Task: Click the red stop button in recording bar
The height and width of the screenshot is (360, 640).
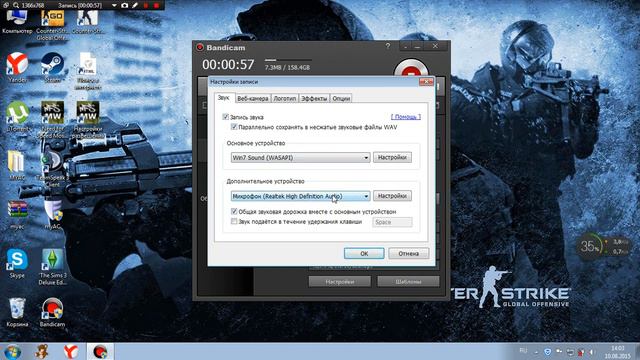Action: 156,5
